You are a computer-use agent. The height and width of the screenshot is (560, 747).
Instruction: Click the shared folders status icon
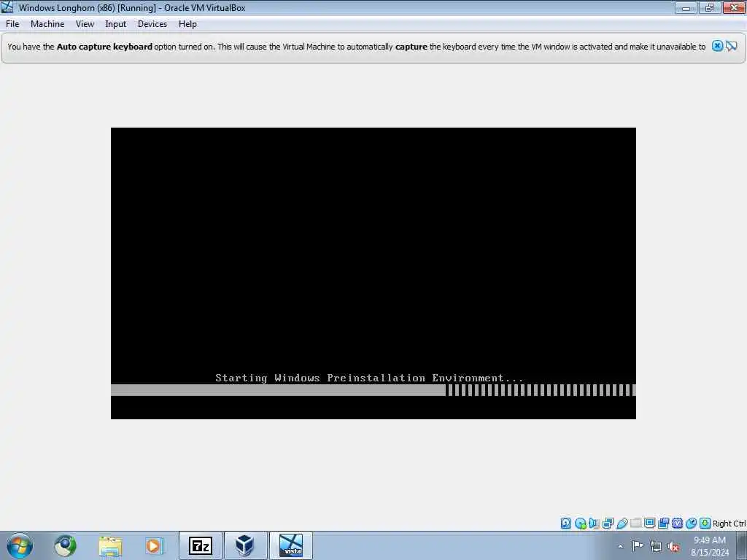[x=635, y=524]
